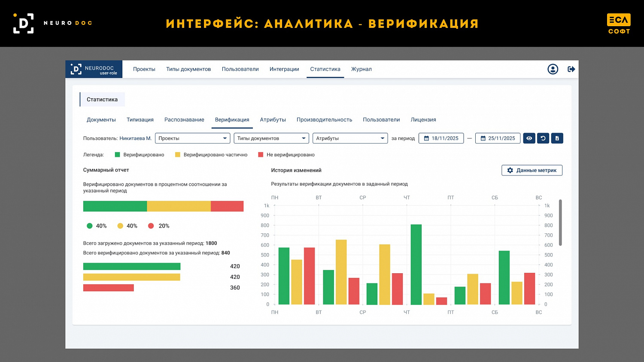Expand the Атрибуты filter dropdown
Screen dimensions: 644x362
point(350,138)
